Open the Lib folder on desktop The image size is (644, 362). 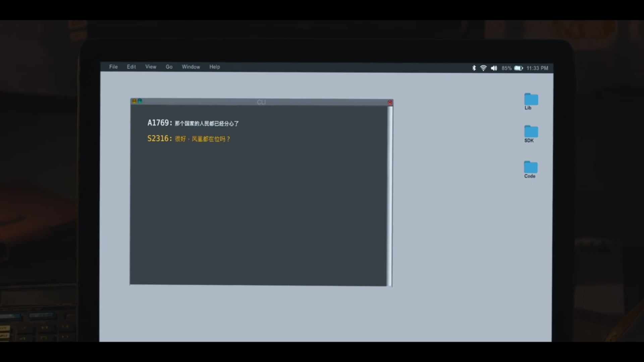pos(531,99)
